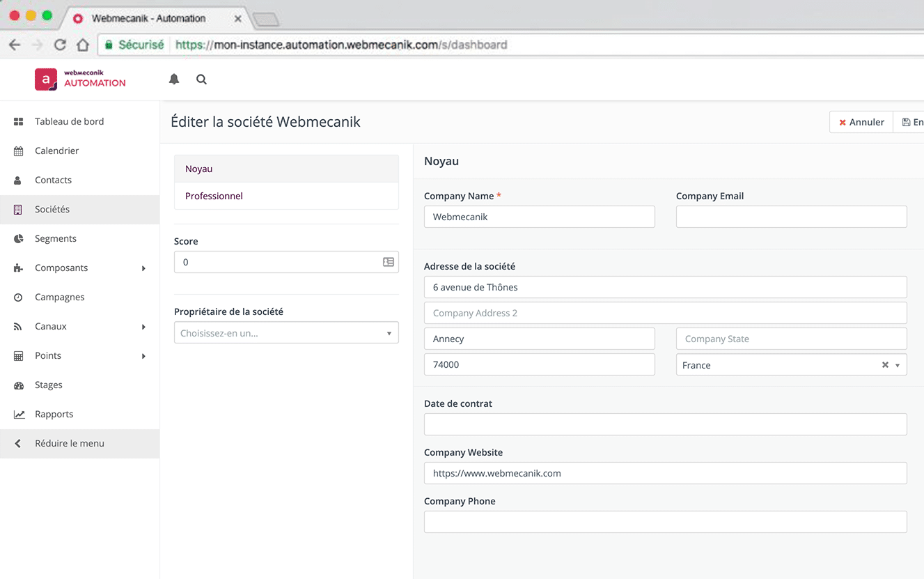Select the Noyau tab

[x=199, y=169]
